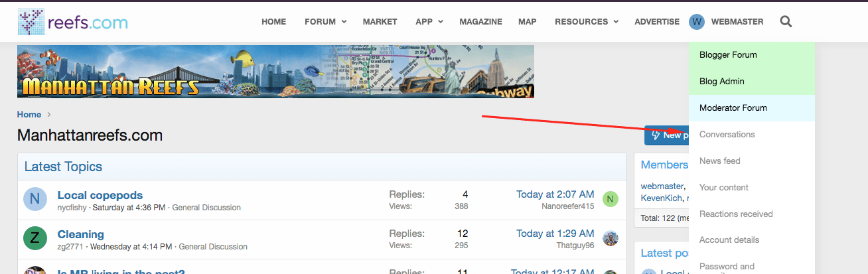Click the webmaster avatar icon

tap(696, 22)
